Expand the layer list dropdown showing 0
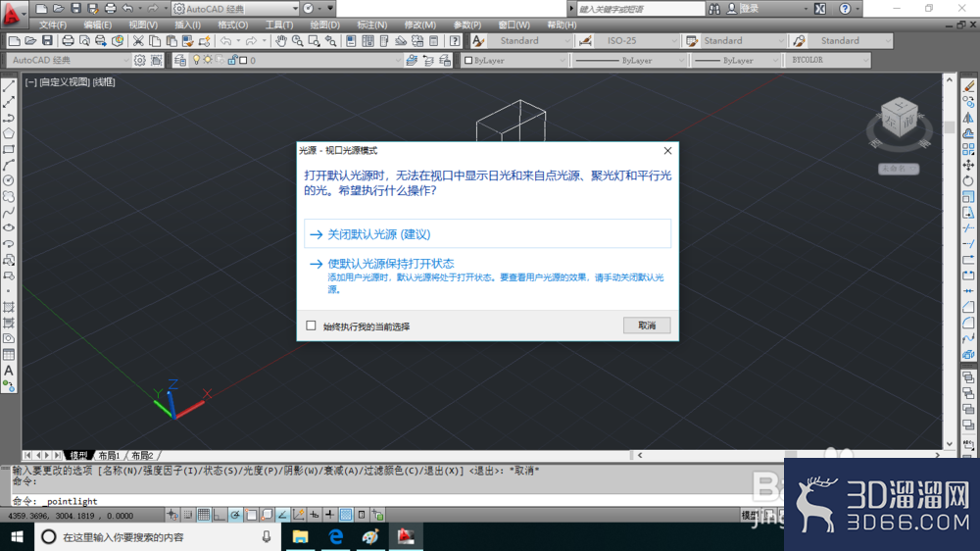Image resolution: width=980 pixels, height=551 pixels. (398, 60)
